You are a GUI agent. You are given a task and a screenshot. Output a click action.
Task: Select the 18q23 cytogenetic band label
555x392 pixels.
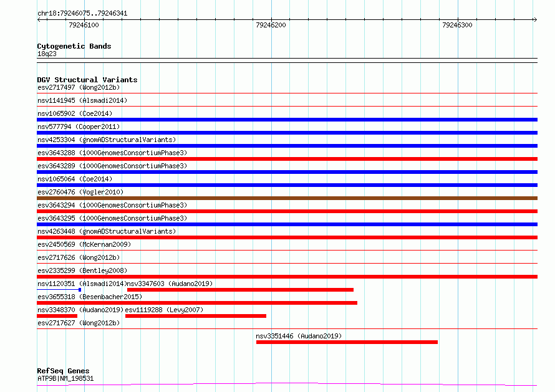click(47, 54)
